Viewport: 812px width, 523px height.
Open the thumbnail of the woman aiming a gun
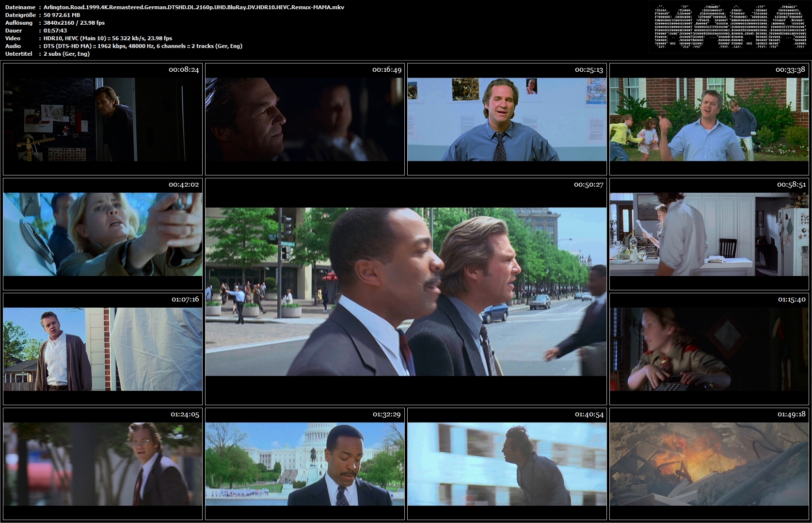click(x=103, y=234)
